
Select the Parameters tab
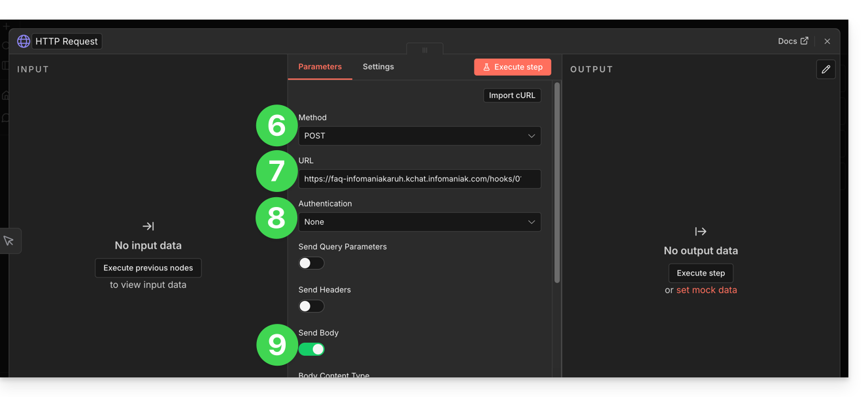(x=320, y=67)
